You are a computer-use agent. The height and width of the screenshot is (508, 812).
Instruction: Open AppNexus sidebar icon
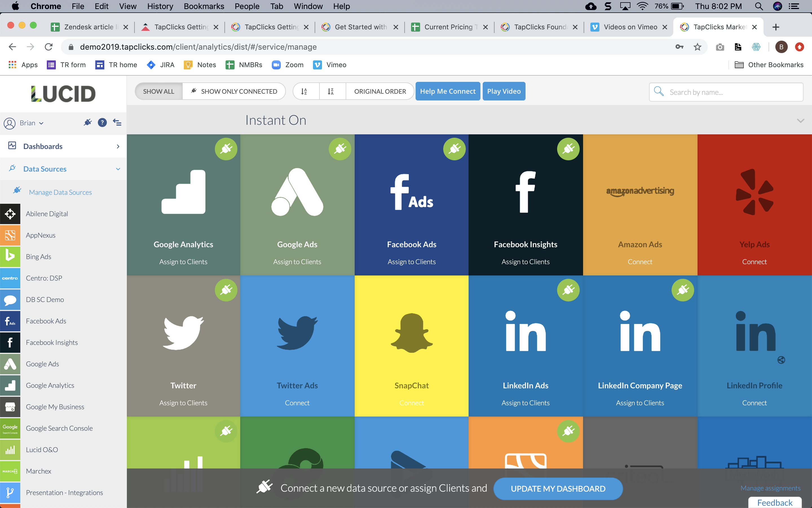coord(10,235)
